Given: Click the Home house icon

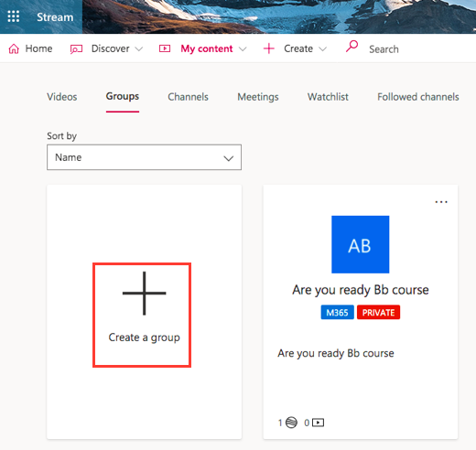Looking at the screenshot, I should [x=14, y=48].
